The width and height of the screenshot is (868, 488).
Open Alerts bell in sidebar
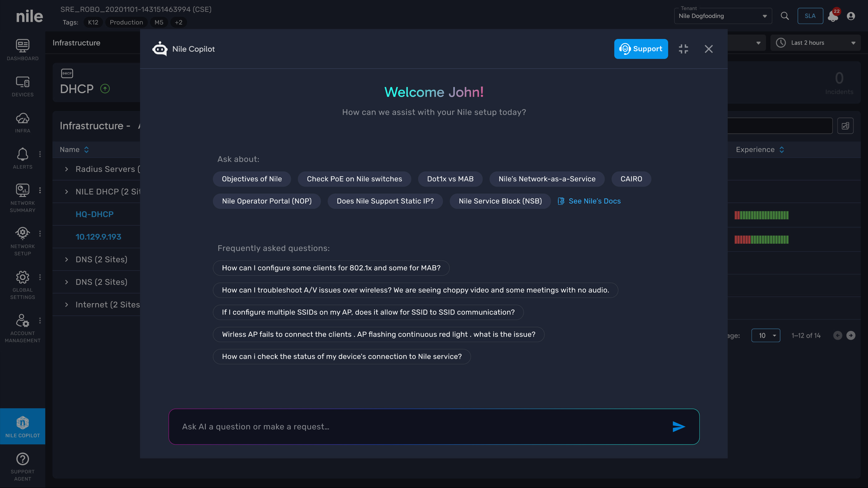22,158
